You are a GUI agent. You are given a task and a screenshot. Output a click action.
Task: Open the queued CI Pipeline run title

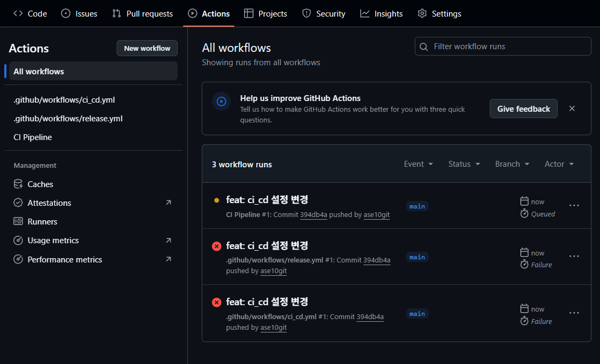[267, 200]
